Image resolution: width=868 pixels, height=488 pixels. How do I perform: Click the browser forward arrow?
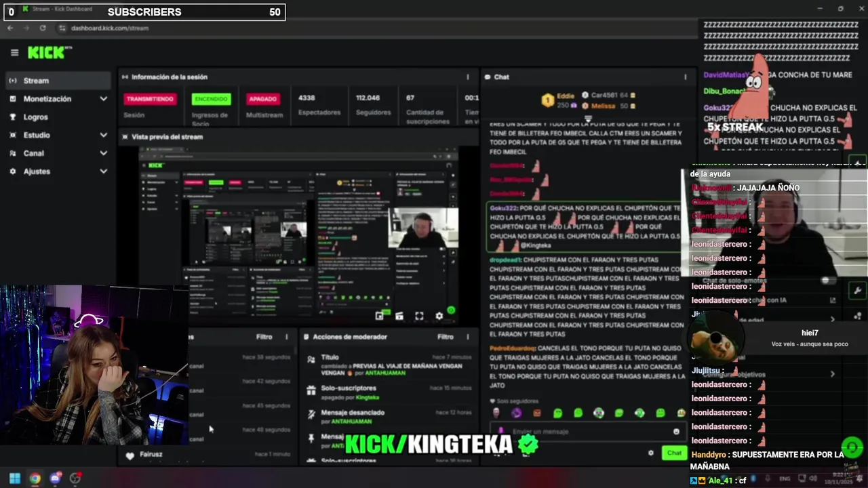[x=26, y=28]
